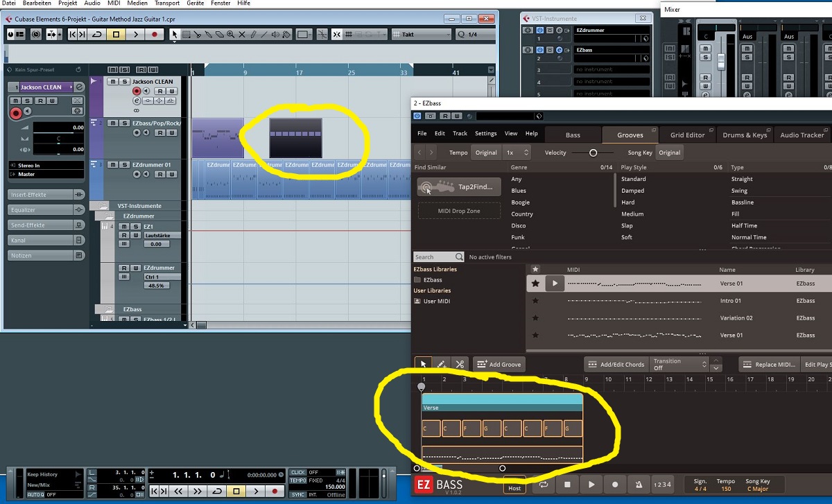Viewport: 832px width, 504px height.
Task: Click Stop in the Cubase top toolbar
Action: [116, 34]
